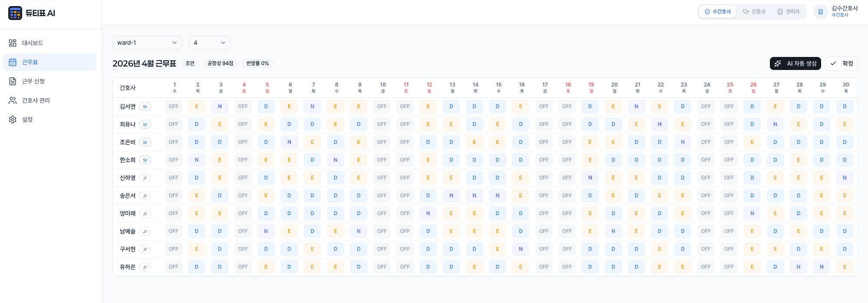
Task: Click the 김 user avatar circle
Action: 820,12
